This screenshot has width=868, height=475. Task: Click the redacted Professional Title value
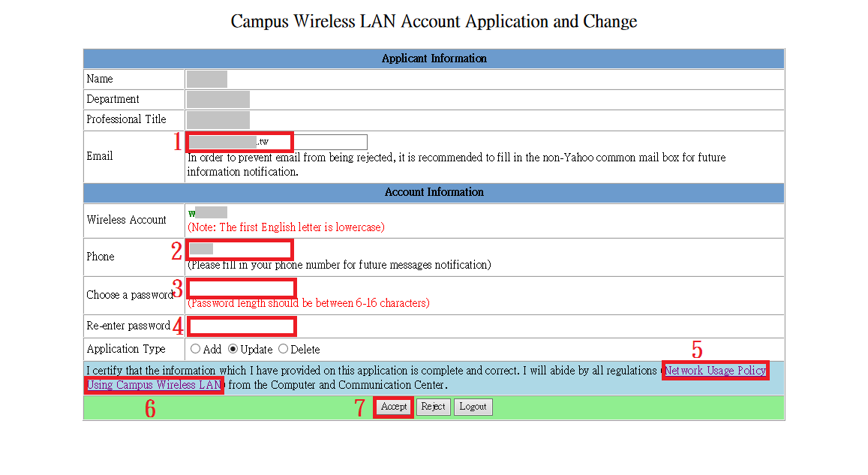(218, 119)
